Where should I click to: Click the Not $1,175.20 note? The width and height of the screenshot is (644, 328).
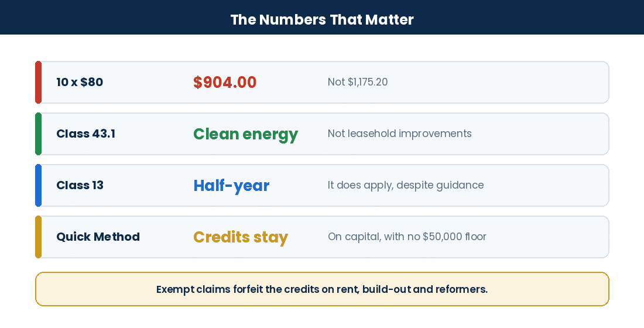pos(357,82)
